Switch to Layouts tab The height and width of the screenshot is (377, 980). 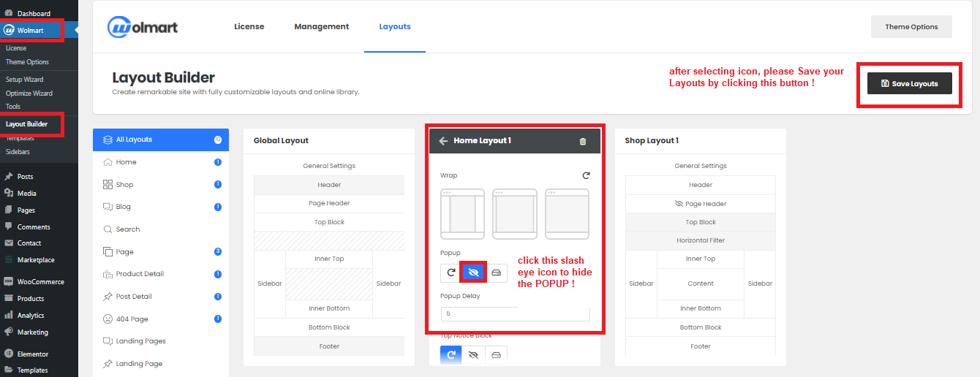point(395,26)
